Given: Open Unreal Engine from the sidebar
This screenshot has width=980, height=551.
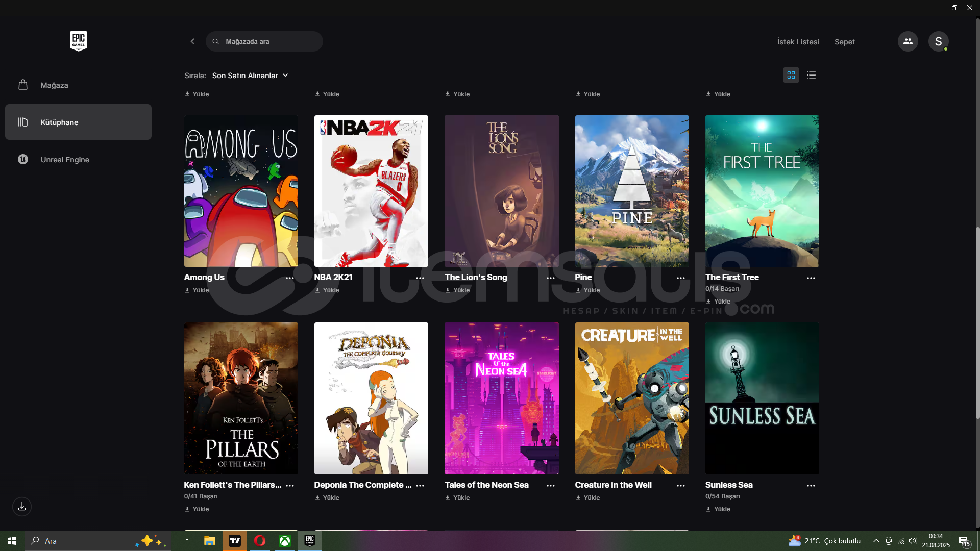Looking at the screenshot, I should (x=78, y=159).
